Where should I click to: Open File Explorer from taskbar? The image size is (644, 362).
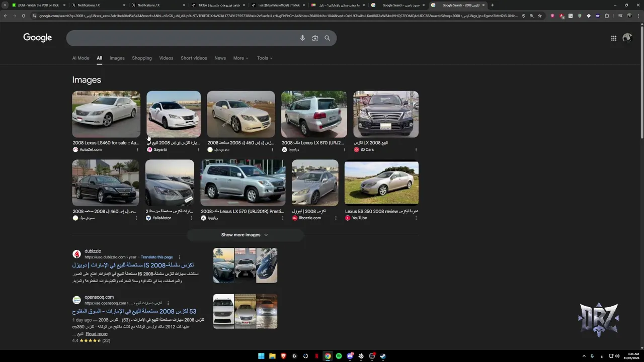pos(272,356)
